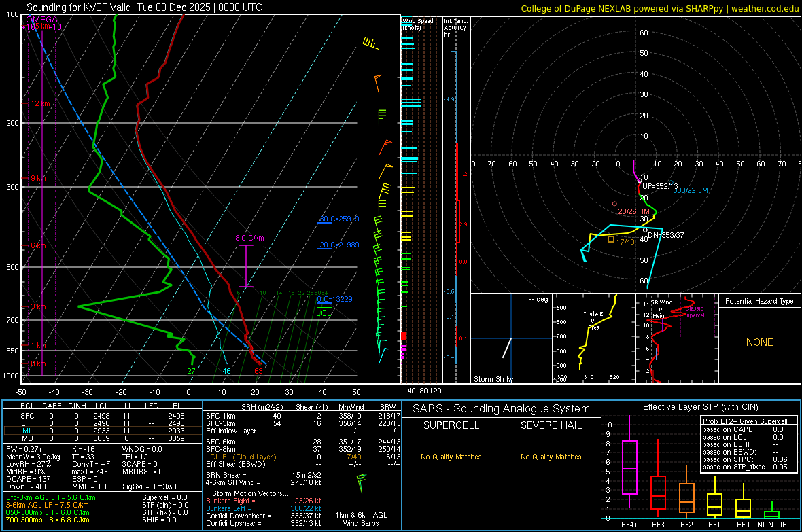The image size is (802, 532).
Task: Click the -20 C=21989' height label
Action: 338,245
